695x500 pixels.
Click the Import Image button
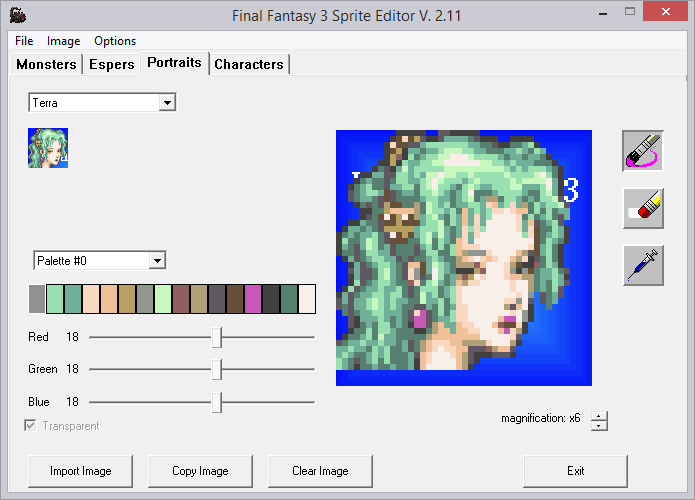coord(80,471)
